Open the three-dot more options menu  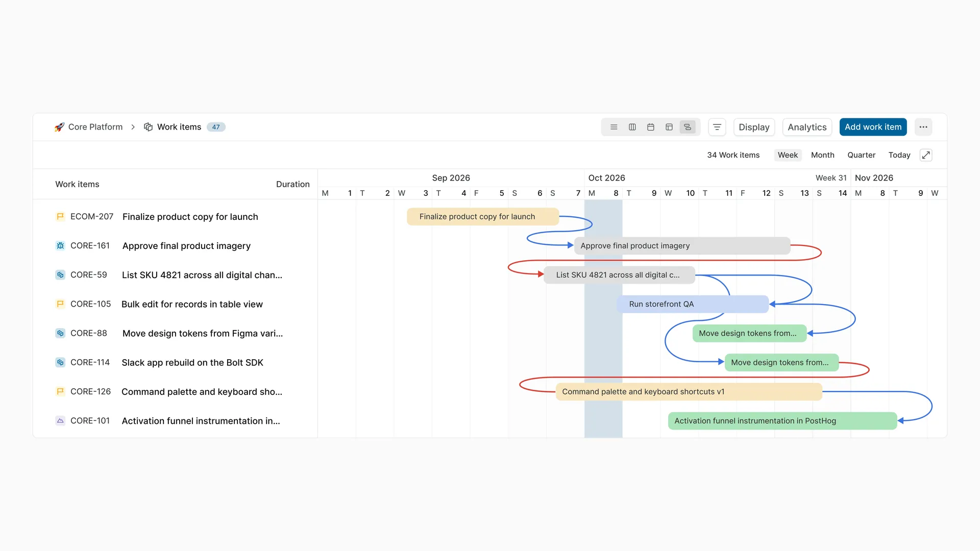[x=923, y=127]
